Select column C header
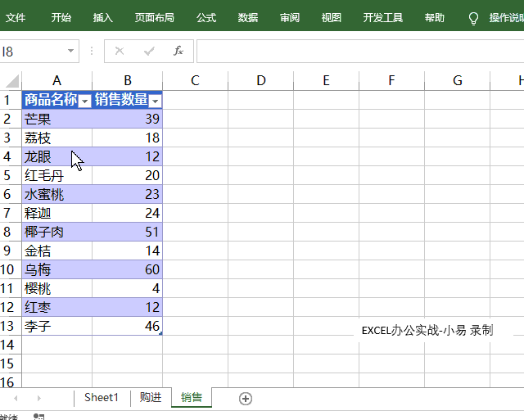This screenshot has height=420, width=524. click(x=195, y=80)
